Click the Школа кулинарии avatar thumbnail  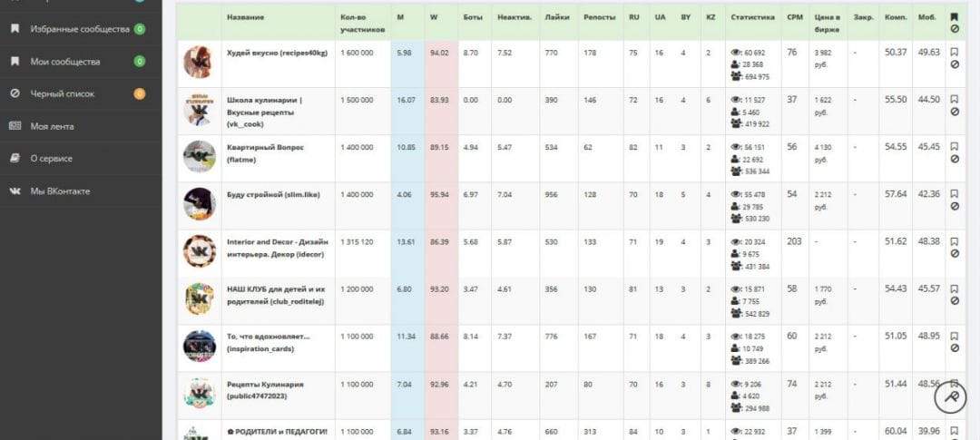coord(200,110)
